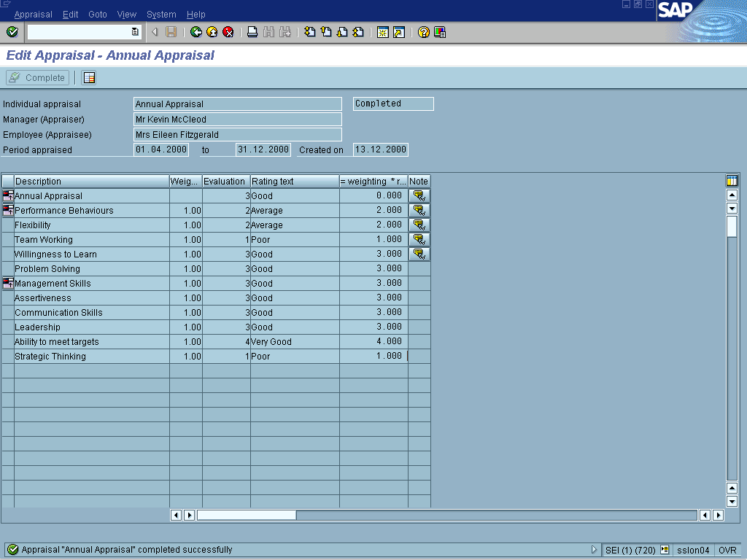Click the Save diskette icon in toolbar
The width and height of the screenshot is (747, 560).
click(171, 32)
